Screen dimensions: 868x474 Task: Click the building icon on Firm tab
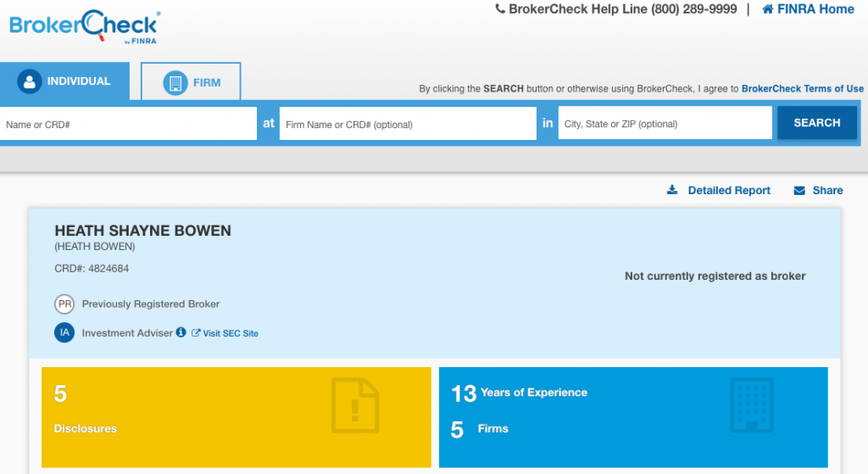click(175, 83)
